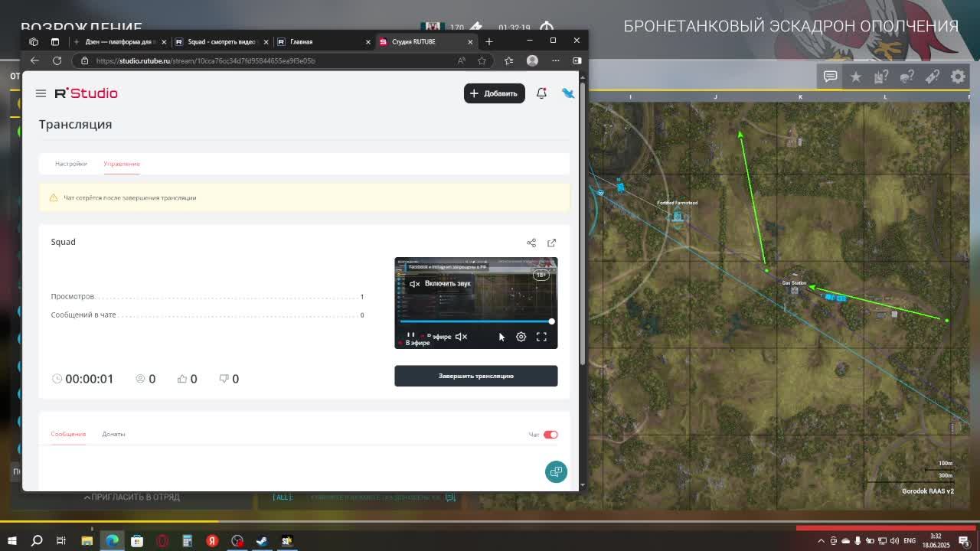Click the 'Включить звук' overlay
This screenshot has width=980, height=551.
(x=440, y=284)
